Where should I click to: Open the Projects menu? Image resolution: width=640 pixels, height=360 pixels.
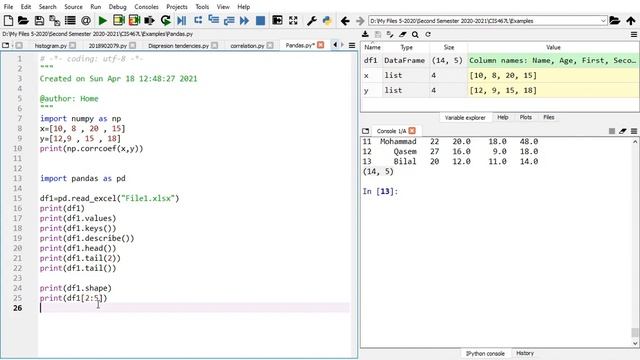[x=177, y=7]
